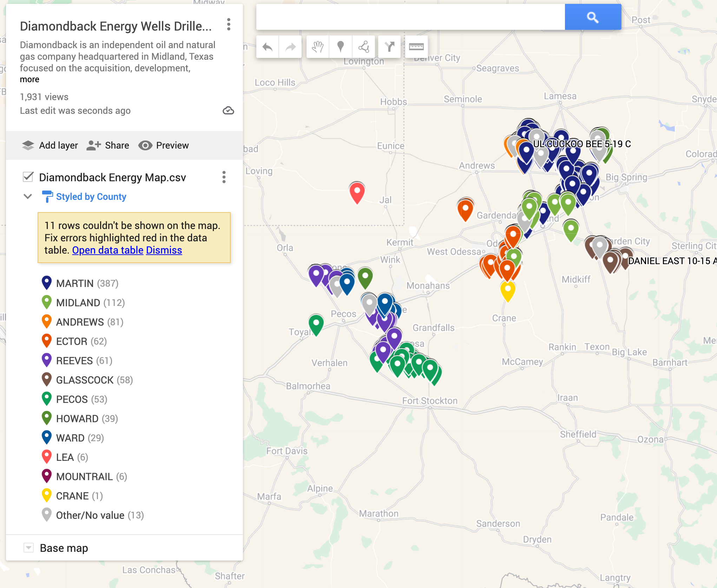Select the add directions tool
717x588 pixels.
coord(389,47)
